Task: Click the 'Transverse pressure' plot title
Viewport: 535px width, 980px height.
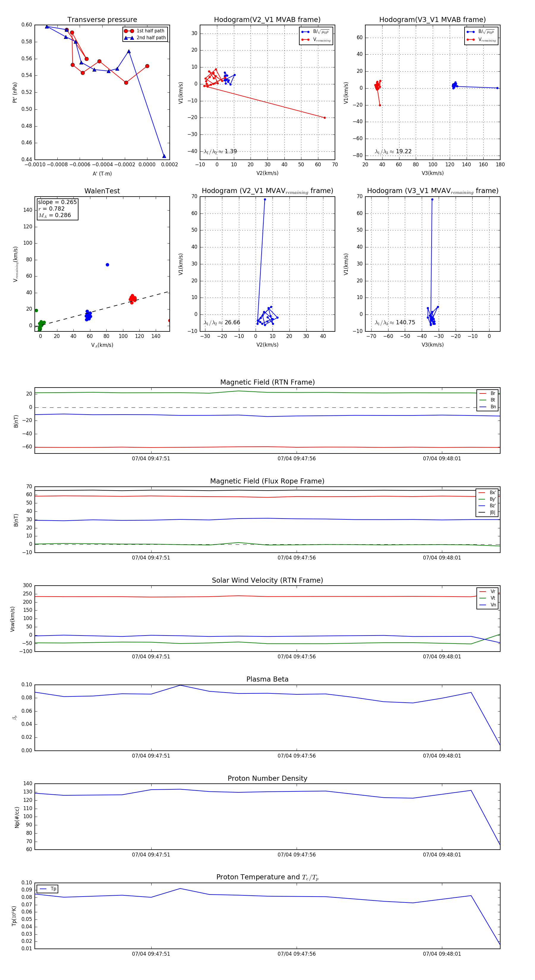Action: point(102,19)
